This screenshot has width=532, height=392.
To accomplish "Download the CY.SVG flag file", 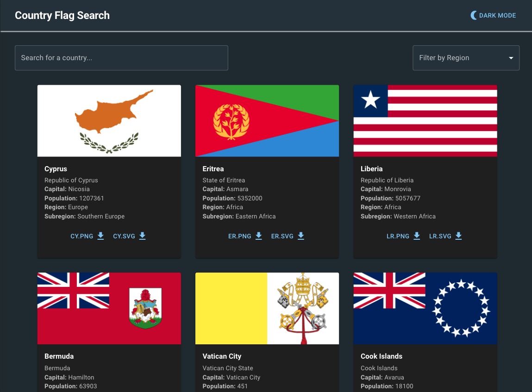I will pyautogui.click(x=129, y=236).
